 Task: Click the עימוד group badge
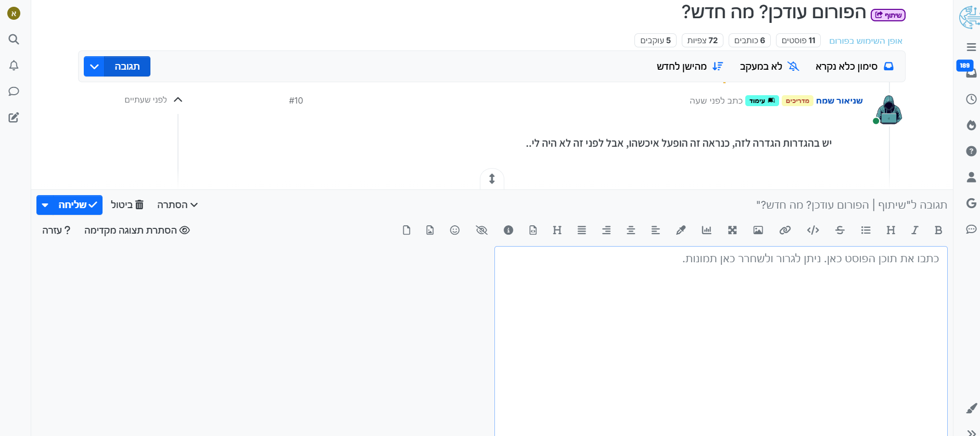(762, 101)
